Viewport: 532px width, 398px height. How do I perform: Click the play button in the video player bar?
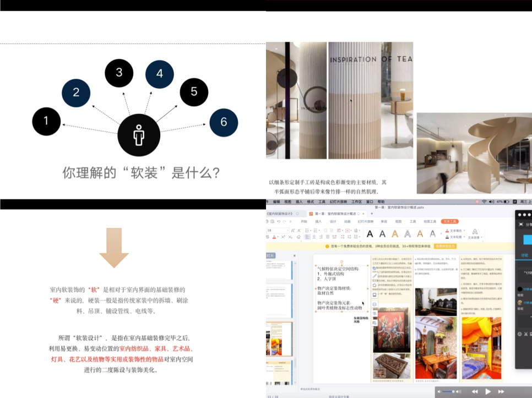click(x=488, y=391)
